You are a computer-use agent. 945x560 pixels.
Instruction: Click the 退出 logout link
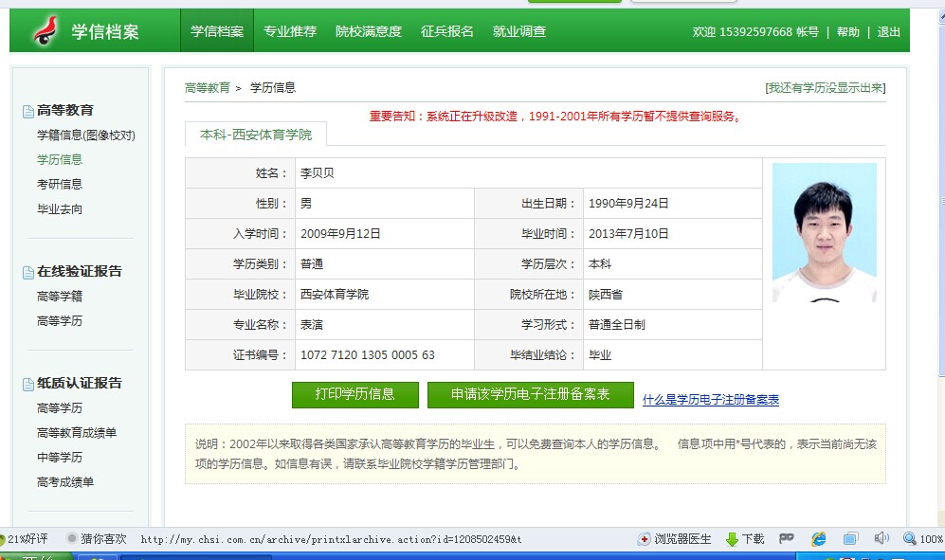click(888, 32)
